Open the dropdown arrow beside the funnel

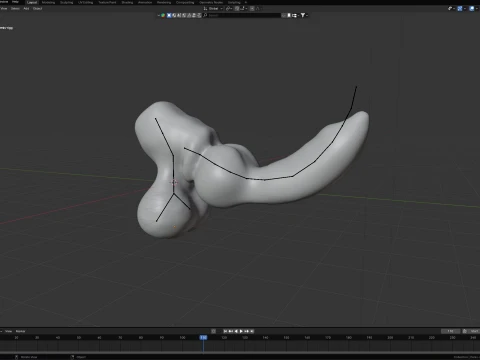[307, 15]
